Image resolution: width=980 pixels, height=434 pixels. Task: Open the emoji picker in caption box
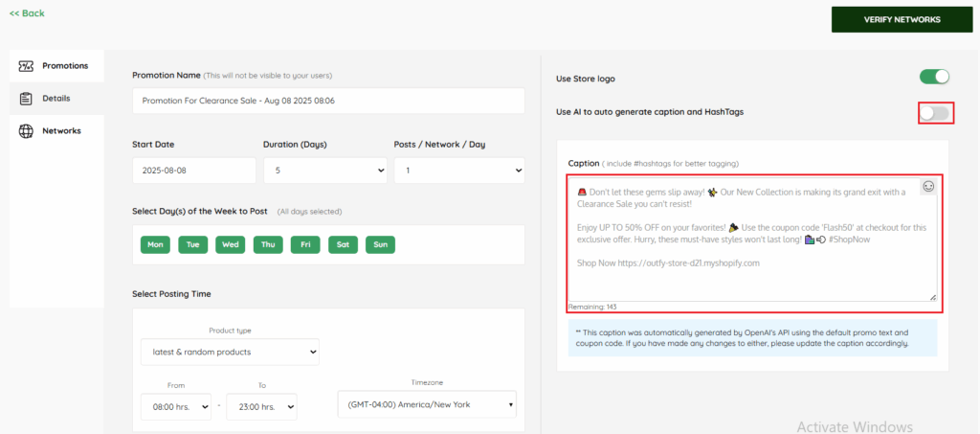click(x=928, y=187)
